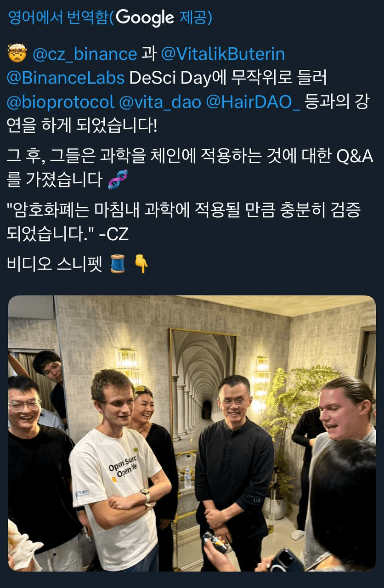The width and height of the screenshot is (384, 588).
Task: Click the exploding head emoji
Action: (18, 54)
